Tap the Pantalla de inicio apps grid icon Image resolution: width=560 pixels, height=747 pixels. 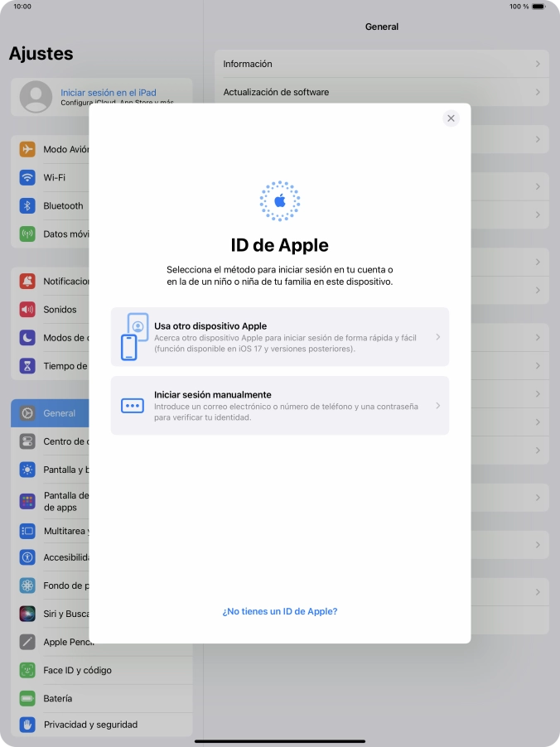(27, 501)
